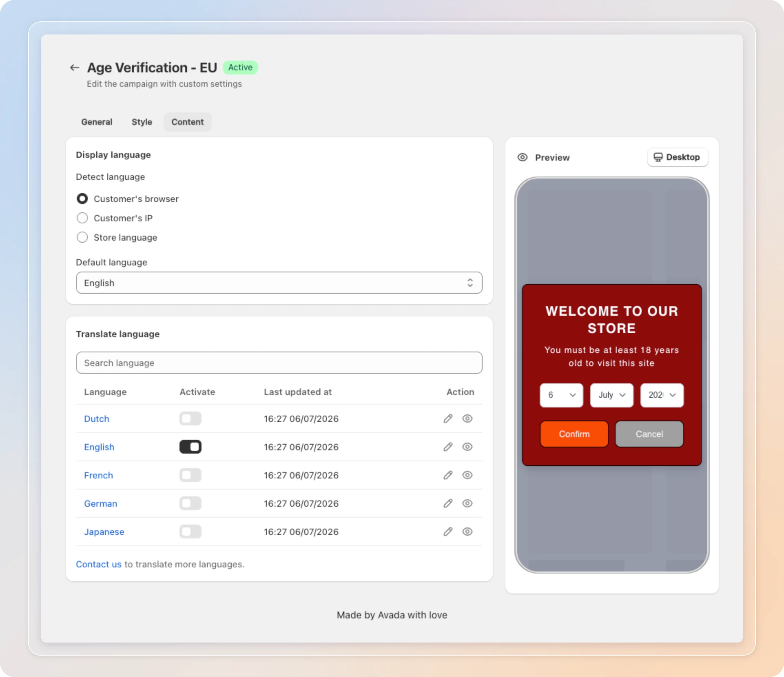Open the German language link
784x677 pixels.
[x=101, y=504]
